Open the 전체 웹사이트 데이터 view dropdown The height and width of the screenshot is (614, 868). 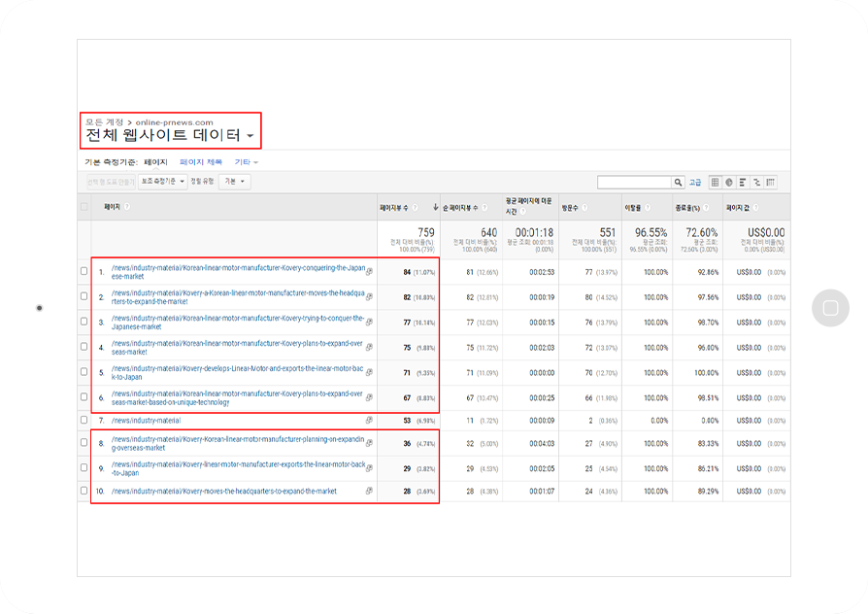[x=170, y=135]
